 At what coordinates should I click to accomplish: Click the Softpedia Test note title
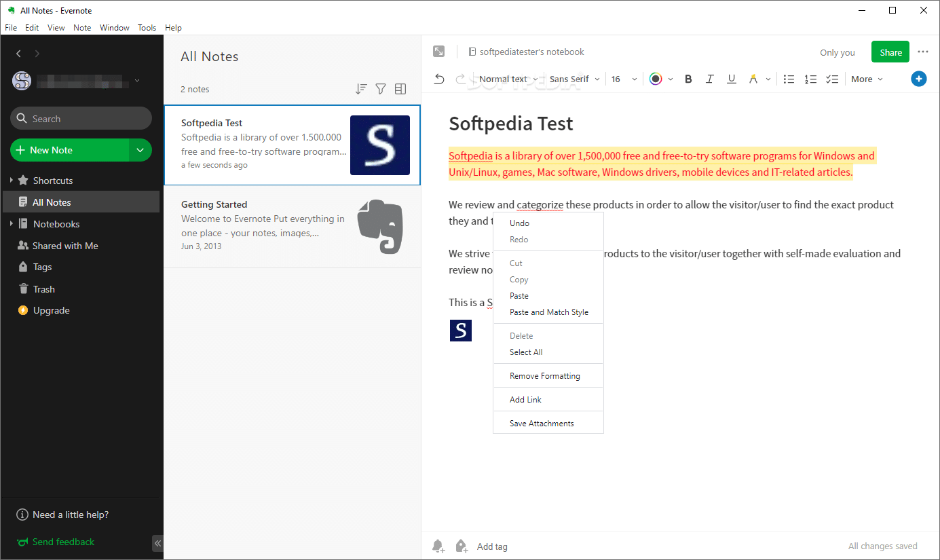(x=511, y=124)
